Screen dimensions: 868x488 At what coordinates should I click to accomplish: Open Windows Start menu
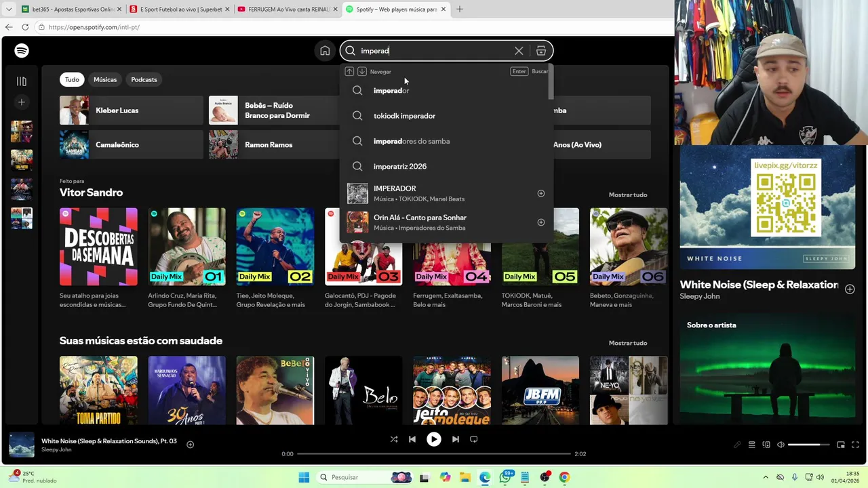(x=304, y=477)
